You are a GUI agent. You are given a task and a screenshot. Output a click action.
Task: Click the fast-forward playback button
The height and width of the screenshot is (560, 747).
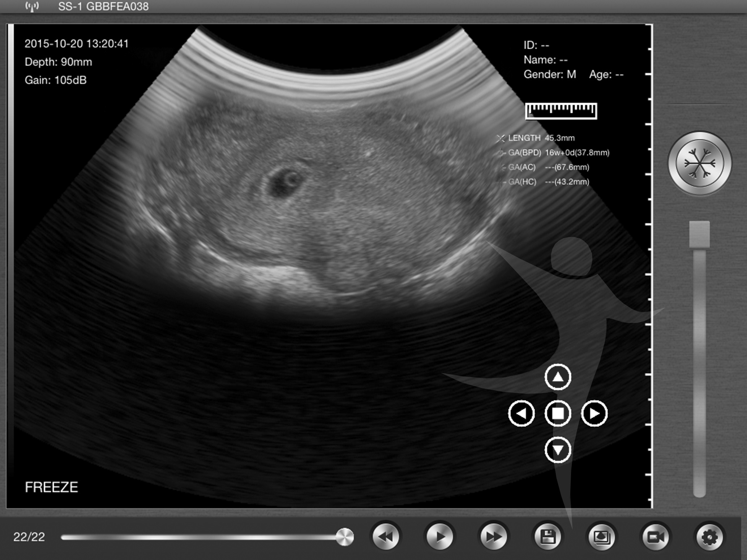(x=493, y=537)
